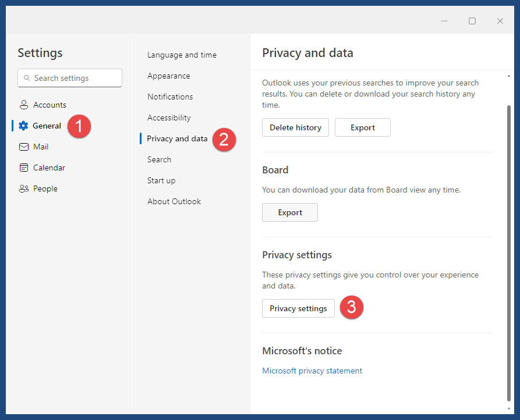Click the General gear icon
This screenshot has width=520, height=420.
coord(23,126)
